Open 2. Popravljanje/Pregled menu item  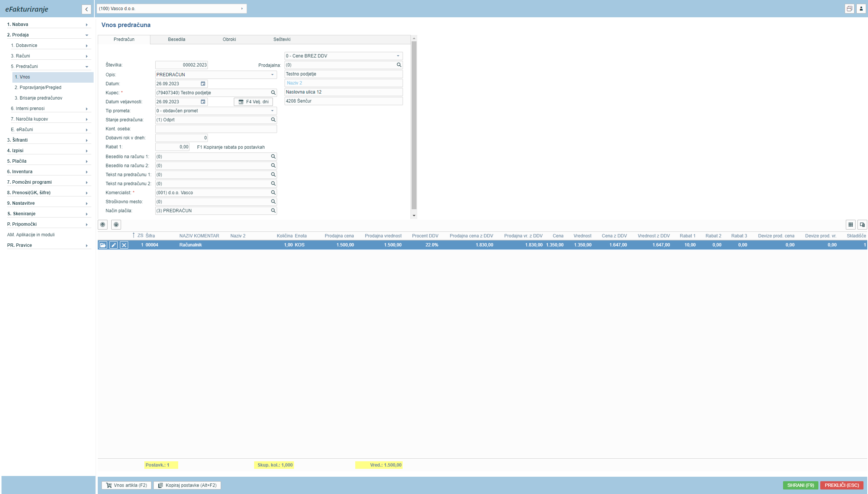click(x=53, y=88)
